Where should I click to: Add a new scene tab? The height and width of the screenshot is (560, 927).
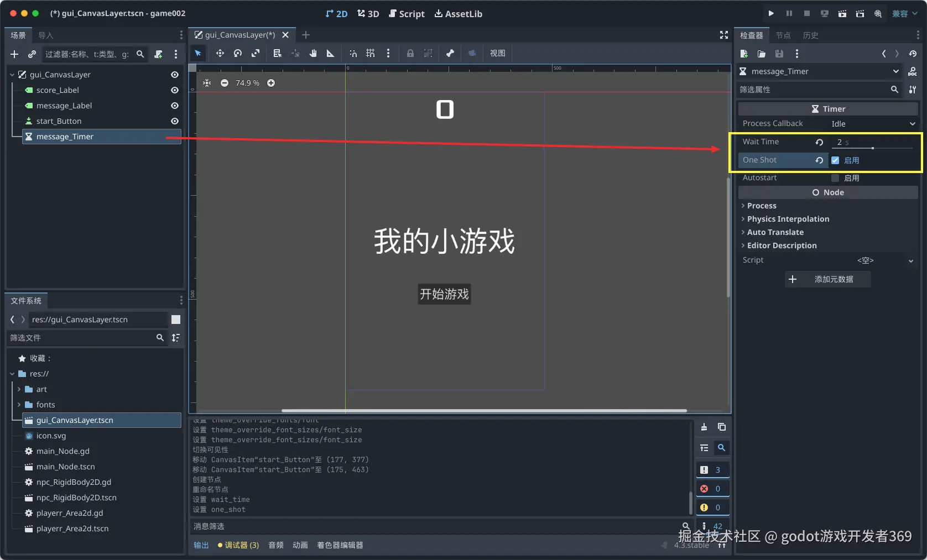306,35
